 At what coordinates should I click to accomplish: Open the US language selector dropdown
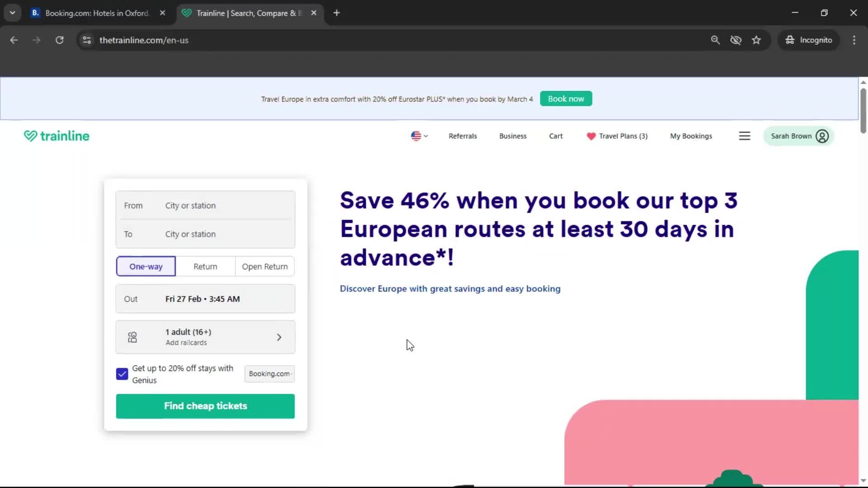coord(419,136)
